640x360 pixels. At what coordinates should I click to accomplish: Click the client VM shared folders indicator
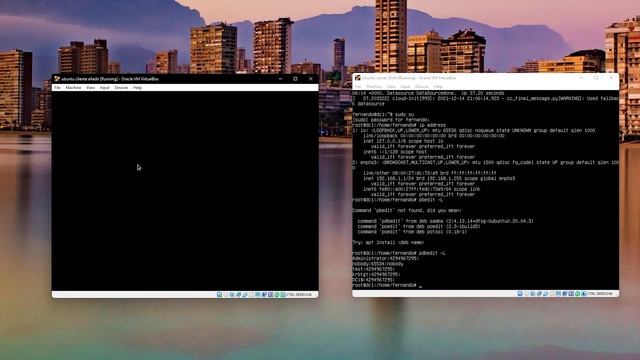click(x=251, y=294)
